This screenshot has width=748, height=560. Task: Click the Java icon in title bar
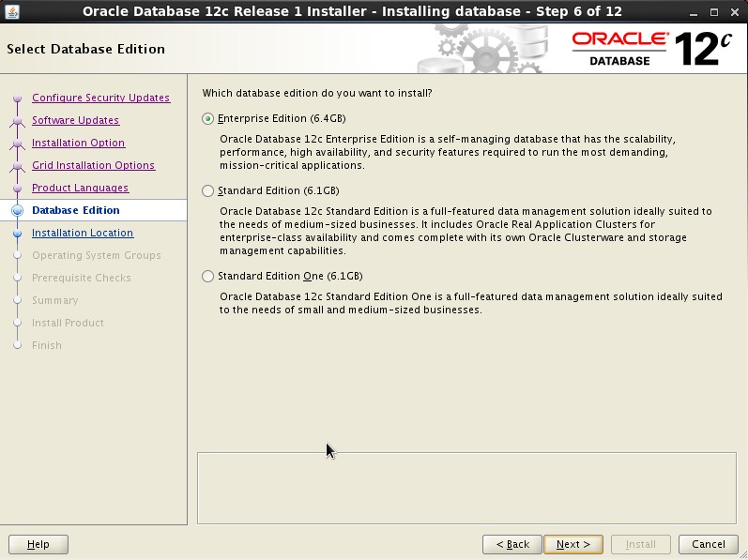[11, 11]
